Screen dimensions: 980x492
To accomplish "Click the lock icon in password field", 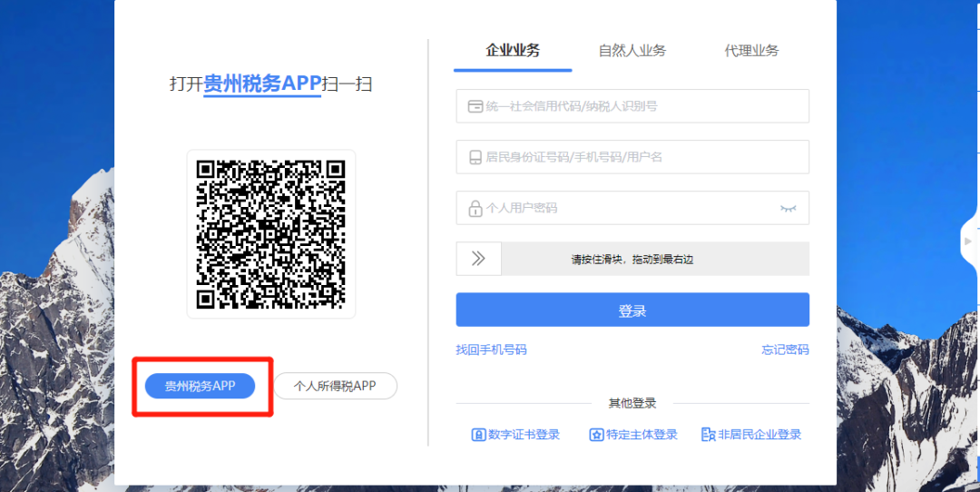I will [475, 208].
